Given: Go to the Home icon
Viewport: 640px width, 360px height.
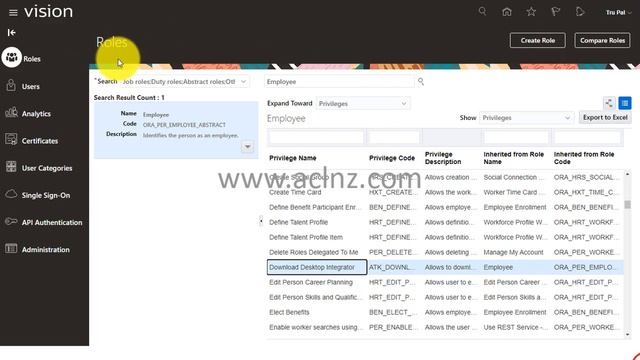Looking at the screenshot, I should 507,12.
